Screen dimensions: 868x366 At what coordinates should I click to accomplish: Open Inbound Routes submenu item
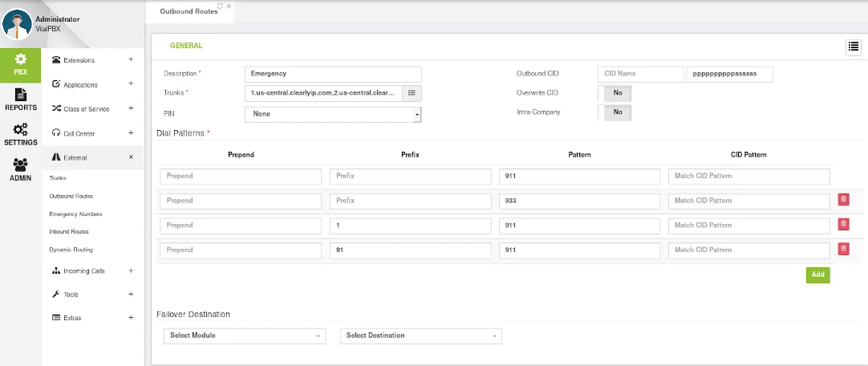tap(69, 231)
